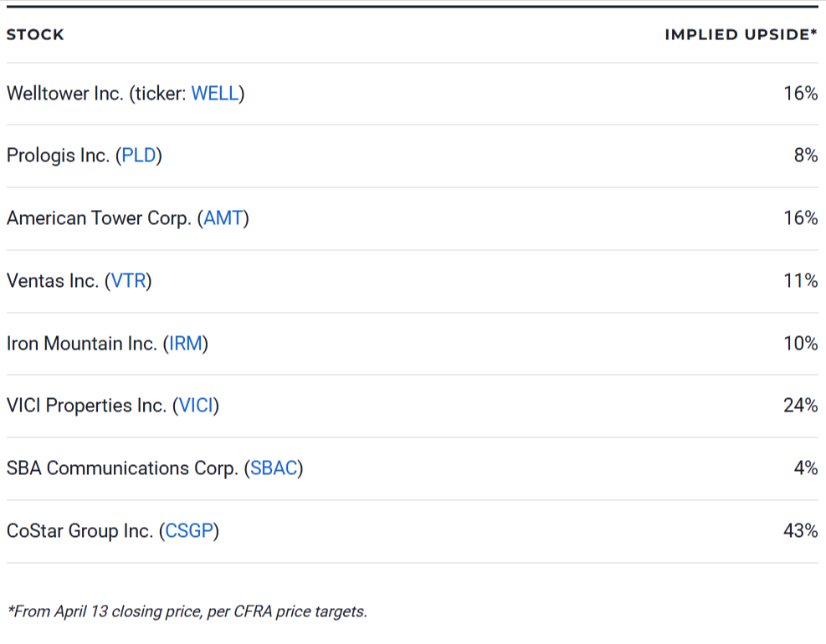The image size is (826, 644).
Task: Select the Prologis Inc. company name
Action: [58, 156]
